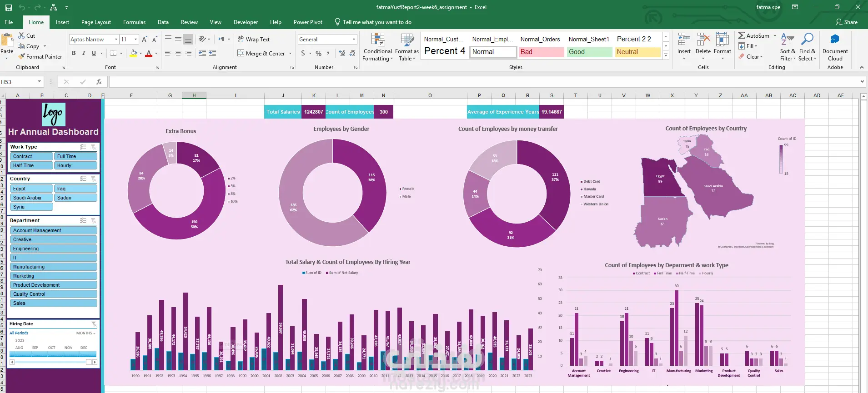Clear filter on Work Type slicer

(93, 147)
